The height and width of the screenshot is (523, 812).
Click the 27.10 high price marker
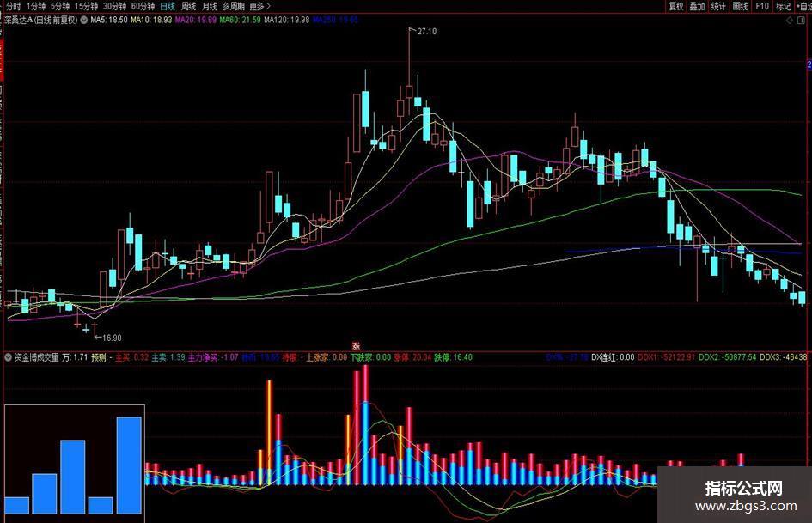point(427,32)
